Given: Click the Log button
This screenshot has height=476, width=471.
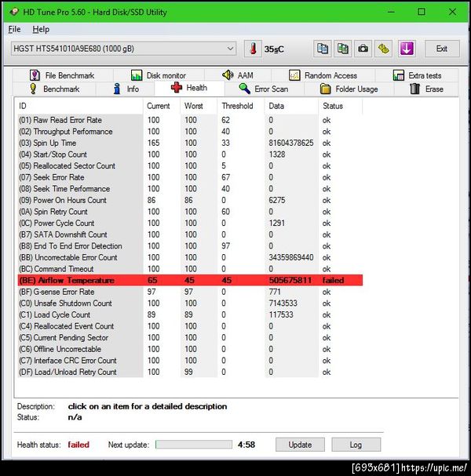Looking at the screenshot, I should [356, 445].
